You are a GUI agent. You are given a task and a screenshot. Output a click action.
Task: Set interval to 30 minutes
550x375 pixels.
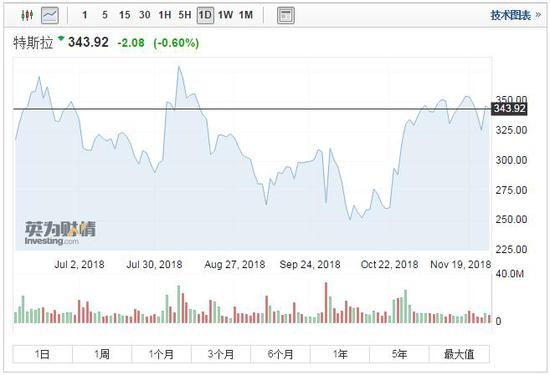(x=145, y=15)
